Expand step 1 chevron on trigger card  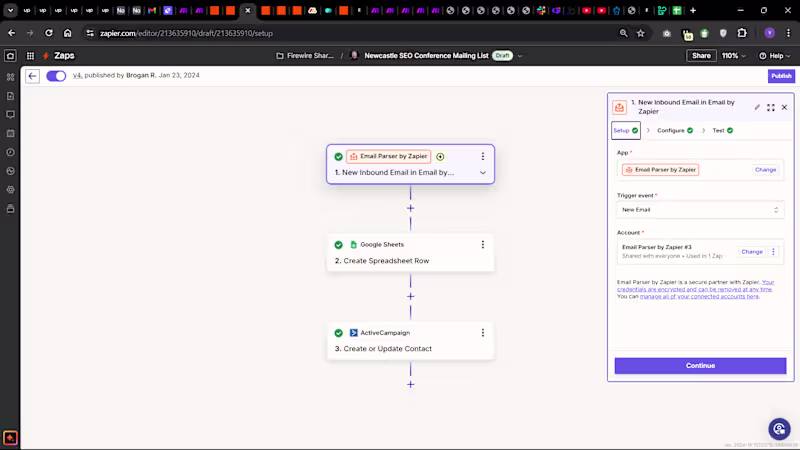pos(483,173)
